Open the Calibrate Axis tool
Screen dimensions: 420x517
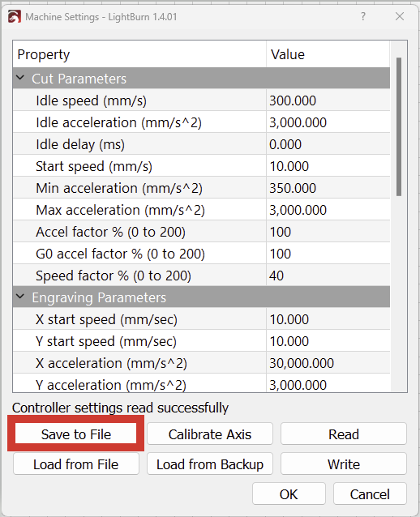coord(210,434)
